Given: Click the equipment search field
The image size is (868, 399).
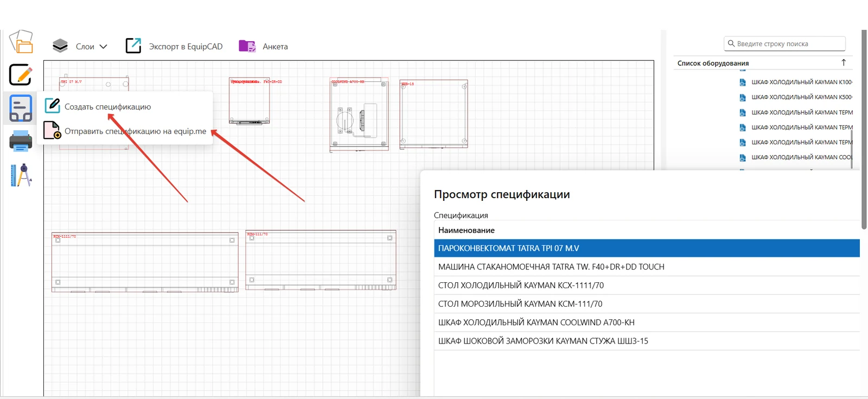Looking at the screenshot, I should point(784,43).
